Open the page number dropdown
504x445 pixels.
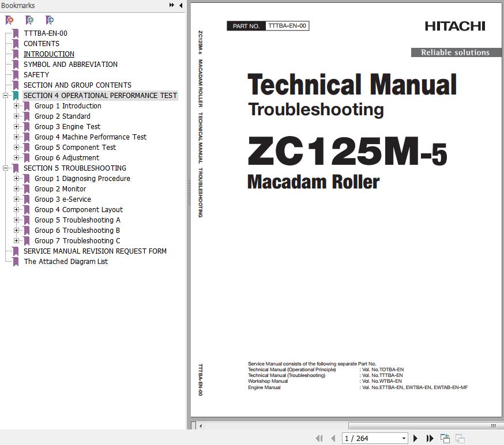(404, 438)
